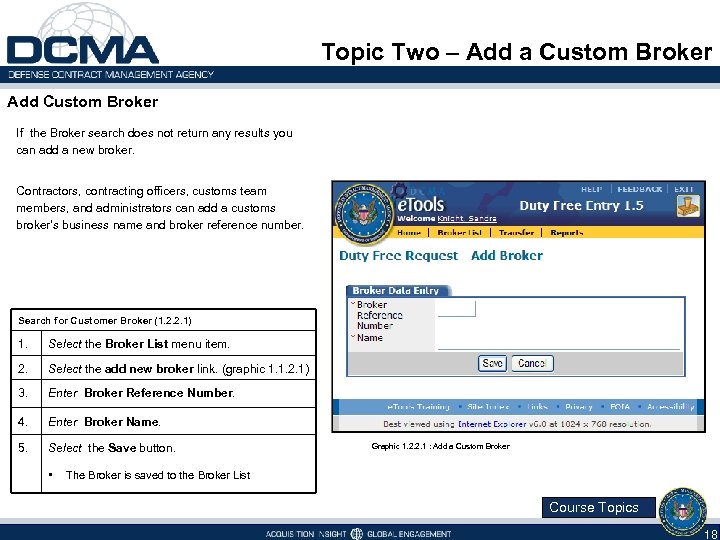720x540 pixels.
Task: Open the eTools Training footer link
Action: point(418,407)
